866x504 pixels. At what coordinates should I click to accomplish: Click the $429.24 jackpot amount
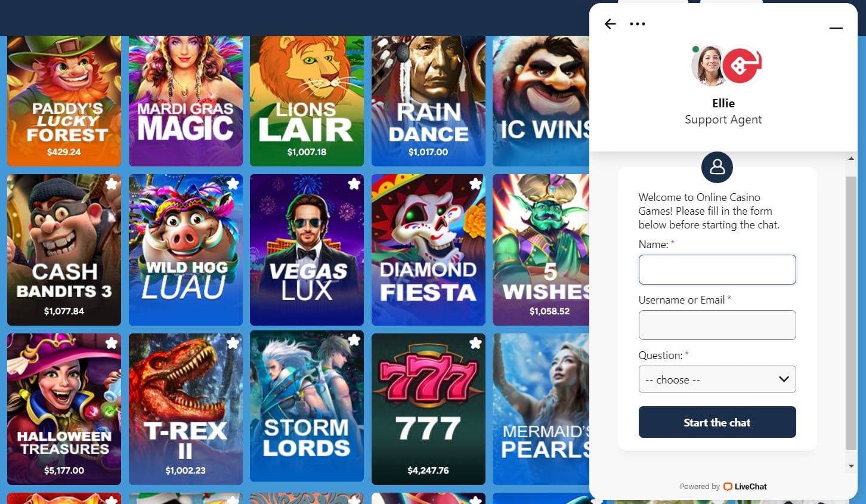[64, 152]
